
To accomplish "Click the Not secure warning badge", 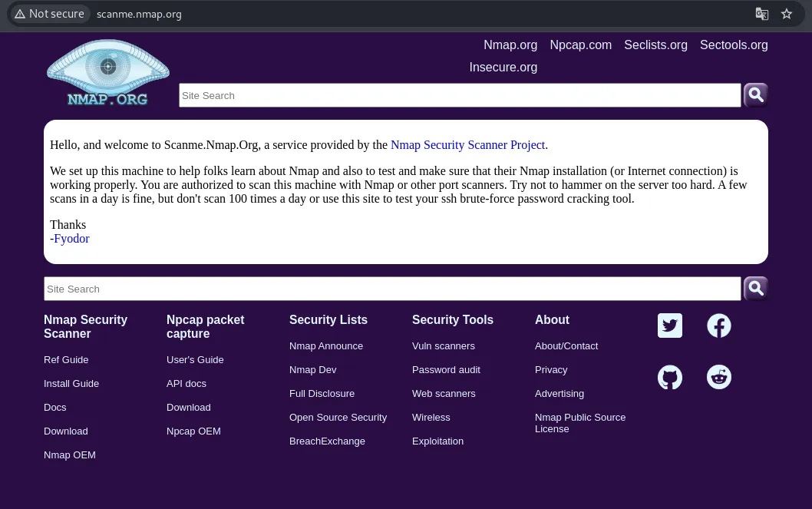I will click(49, 14).
